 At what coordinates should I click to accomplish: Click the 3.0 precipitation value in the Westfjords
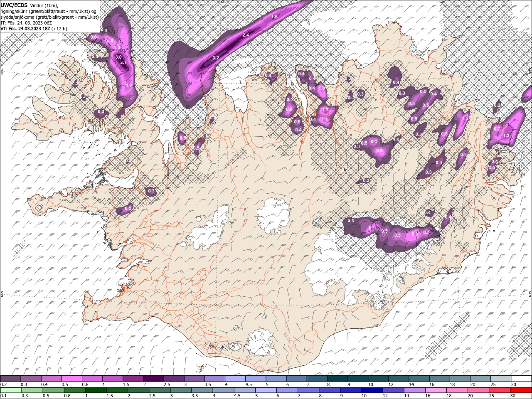tap(118, 57)
